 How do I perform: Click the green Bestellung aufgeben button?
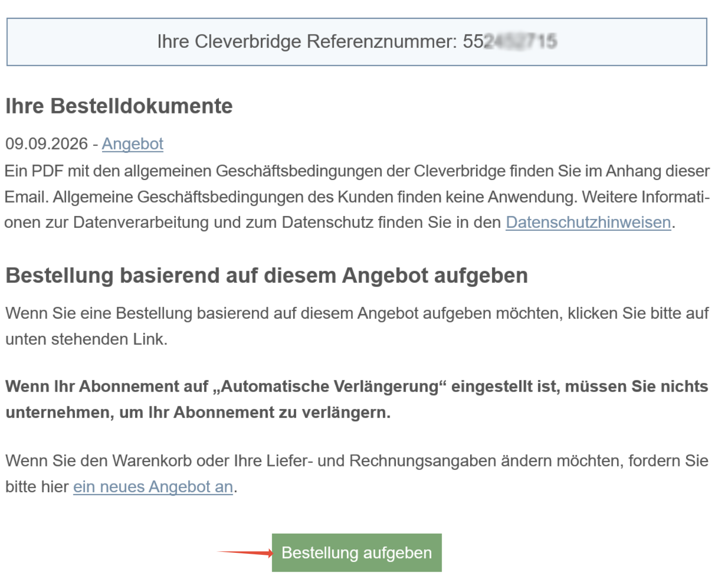pyautogui.click(x=357, y=553)
